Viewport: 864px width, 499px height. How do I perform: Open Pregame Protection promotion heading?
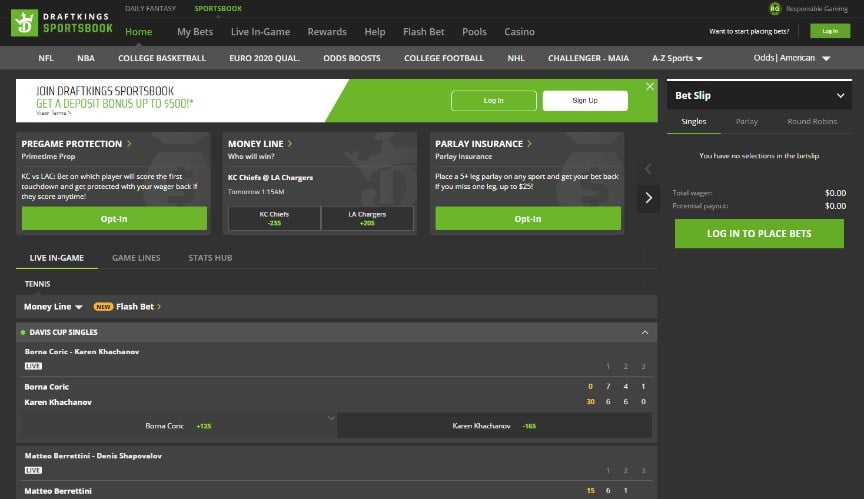tap(77, 144)
